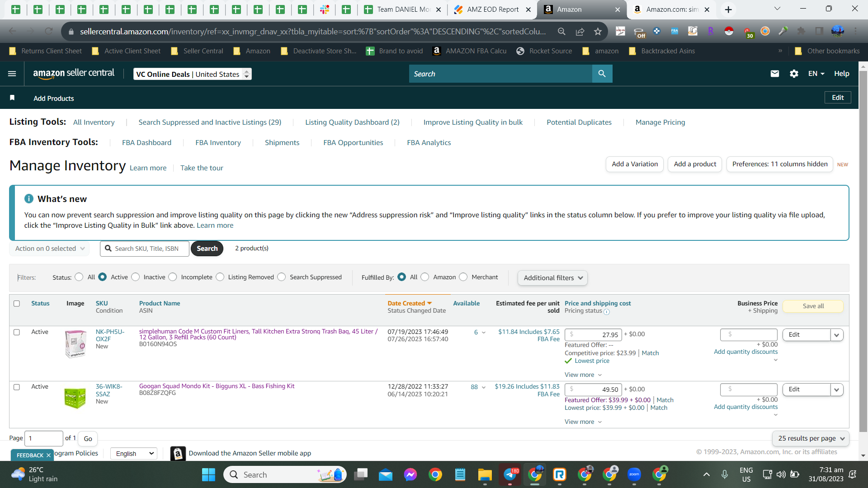Click the Save all button
This screenshot has height=488, width=868.
[813, 306]
